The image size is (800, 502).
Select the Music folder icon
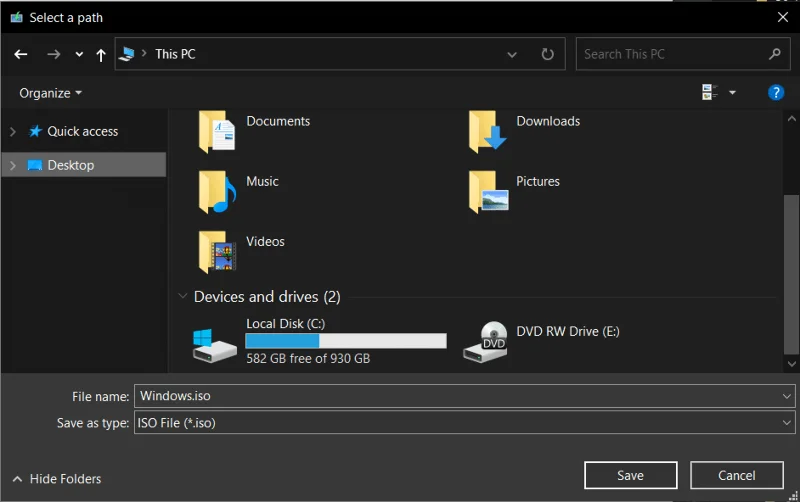tap(217, 192)
